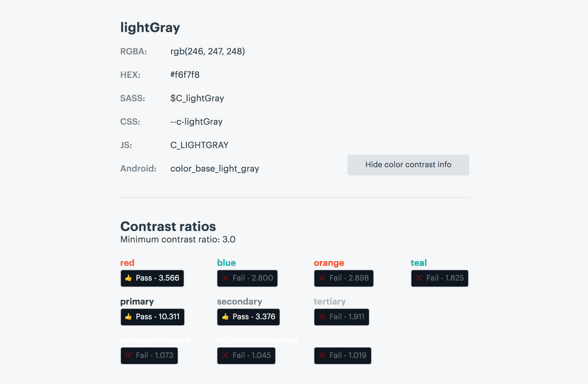Click the X icon on teal's Fail badge
This screenshot has height=384, width=588.
[418, 278]
